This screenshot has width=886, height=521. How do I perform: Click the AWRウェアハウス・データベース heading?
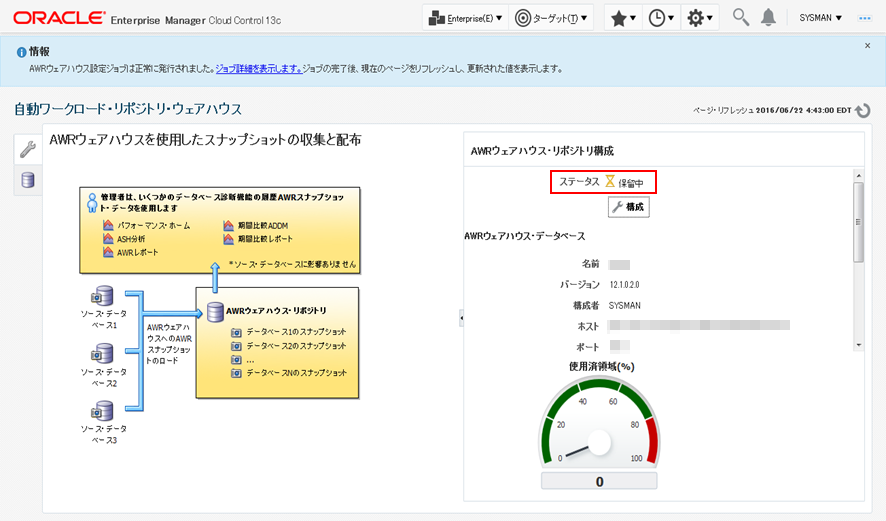point(524,236)
